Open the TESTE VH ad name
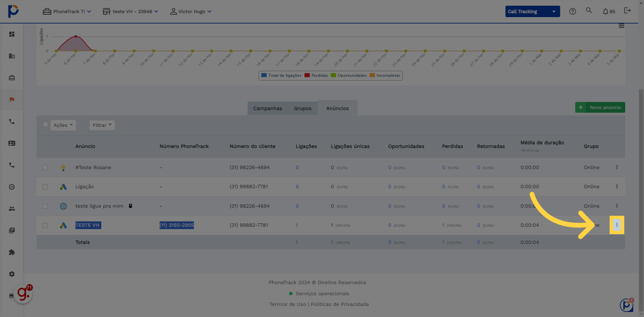The width and height of the screenshot is (644, 317). click(x=88, y=225)
